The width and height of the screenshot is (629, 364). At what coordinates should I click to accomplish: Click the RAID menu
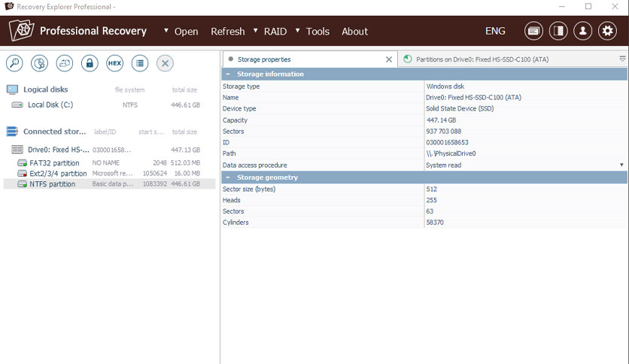coord(275,32)
